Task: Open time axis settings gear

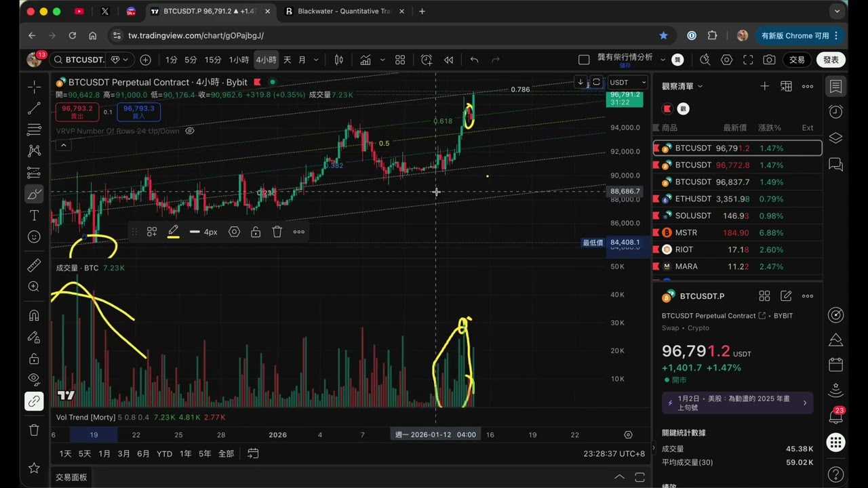Action: 628,434
